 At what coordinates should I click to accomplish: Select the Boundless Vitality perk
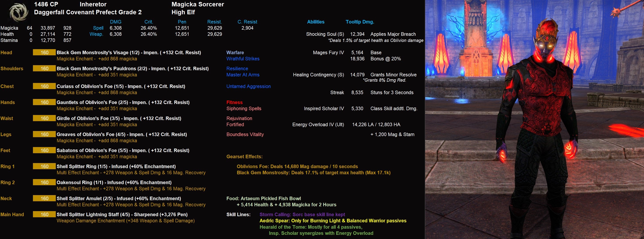245,134
